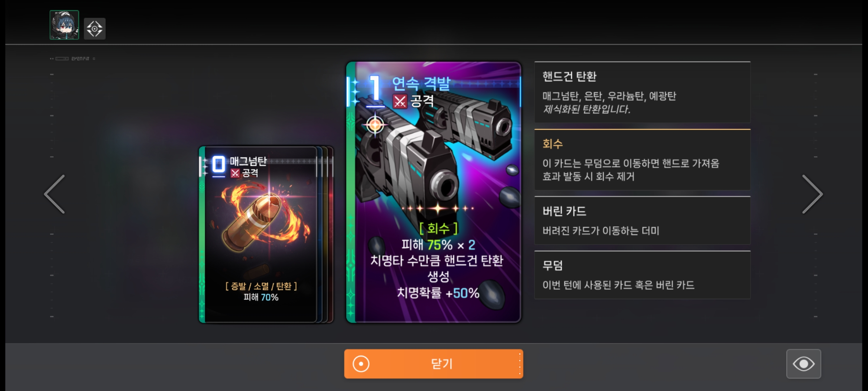This screenshot has width=868, height=391.
Task: Toggle the eye visibility button
Action: tap(804, 364)
